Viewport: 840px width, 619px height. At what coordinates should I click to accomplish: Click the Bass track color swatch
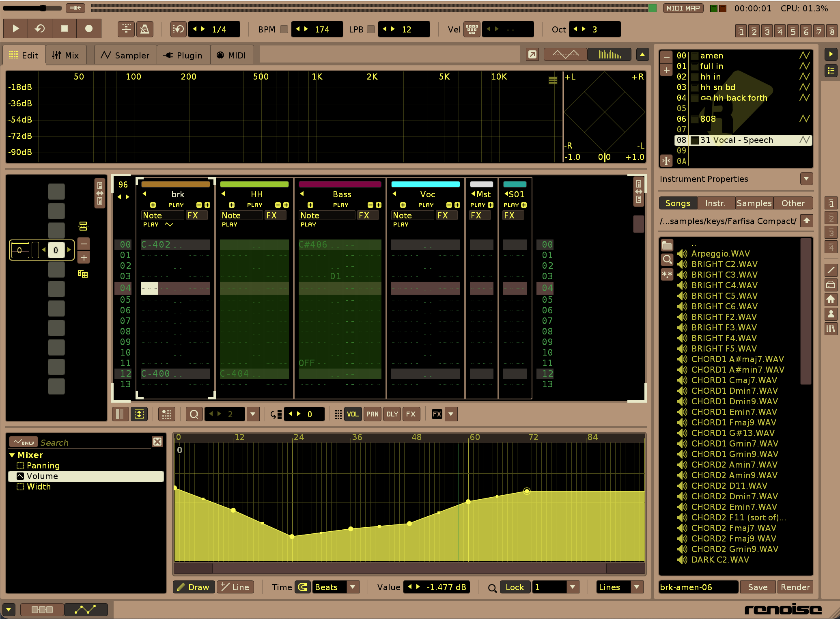click(x=340, y=184)
